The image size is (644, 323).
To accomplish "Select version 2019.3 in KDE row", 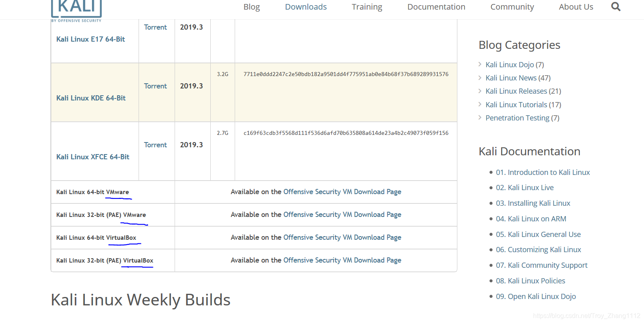I will [x=191, y=86].
